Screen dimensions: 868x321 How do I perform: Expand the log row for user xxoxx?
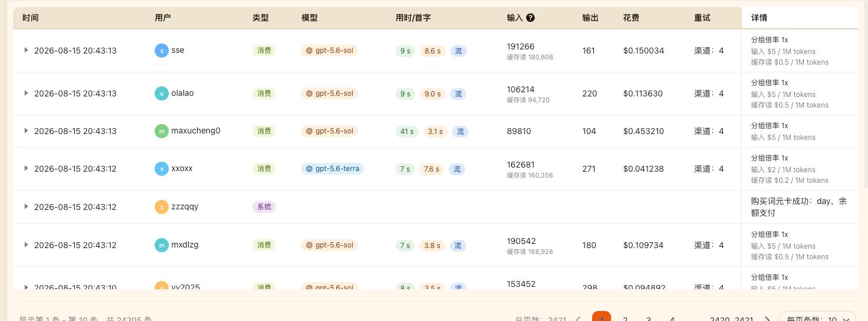pyautogui.click(x=26, y=169)
